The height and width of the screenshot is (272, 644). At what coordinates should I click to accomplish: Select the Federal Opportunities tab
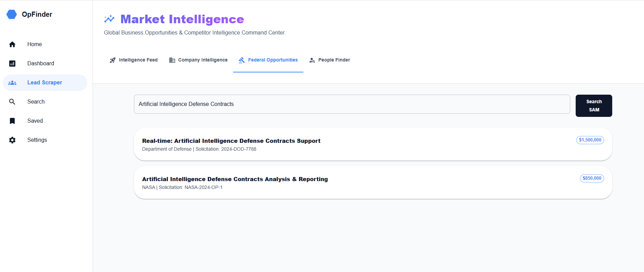268,60
